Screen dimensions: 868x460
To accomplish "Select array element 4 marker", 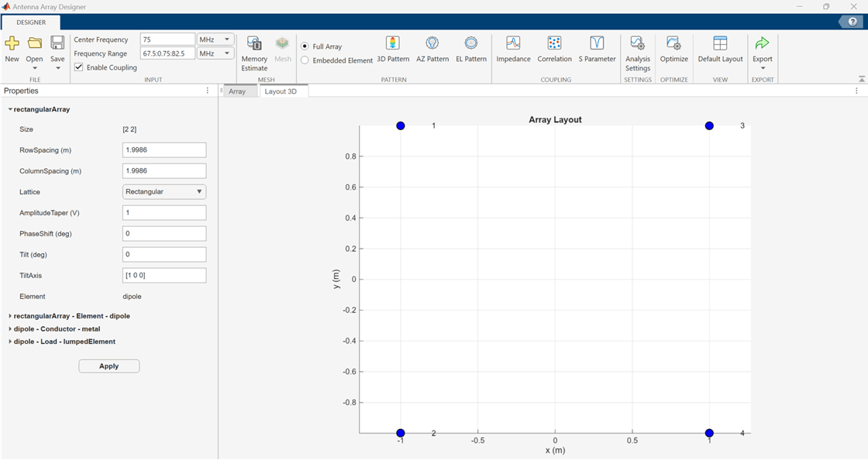I will tap(709, 433).
